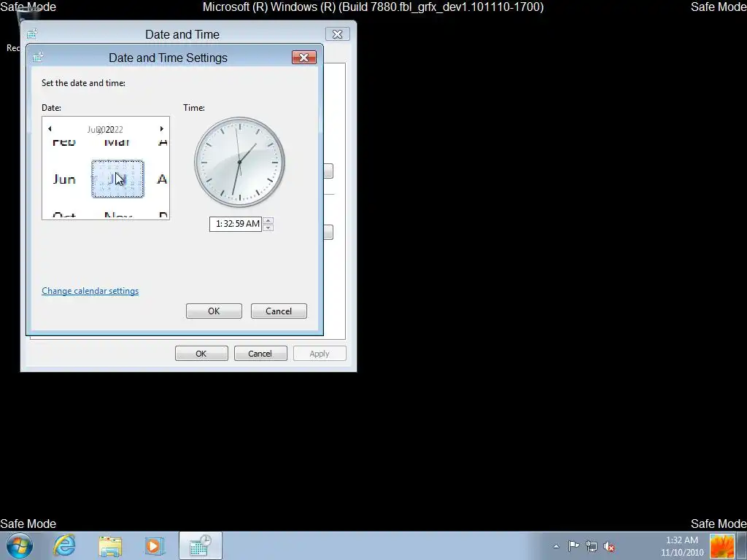
Task: Click Cancel in Date and Time window
Action: tap(260, 354)
